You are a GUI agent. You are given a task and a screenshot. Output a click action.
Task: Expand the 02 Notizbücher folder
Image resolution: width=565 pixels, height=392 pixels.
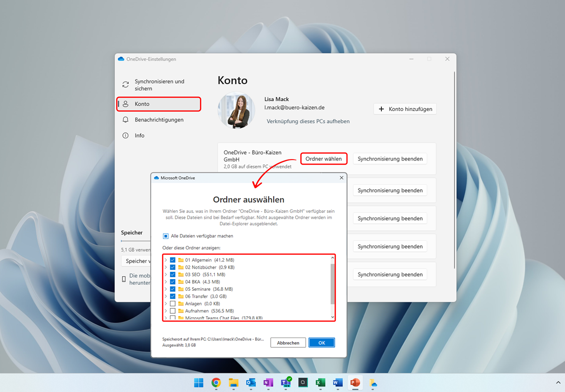[x=165, y=267]
